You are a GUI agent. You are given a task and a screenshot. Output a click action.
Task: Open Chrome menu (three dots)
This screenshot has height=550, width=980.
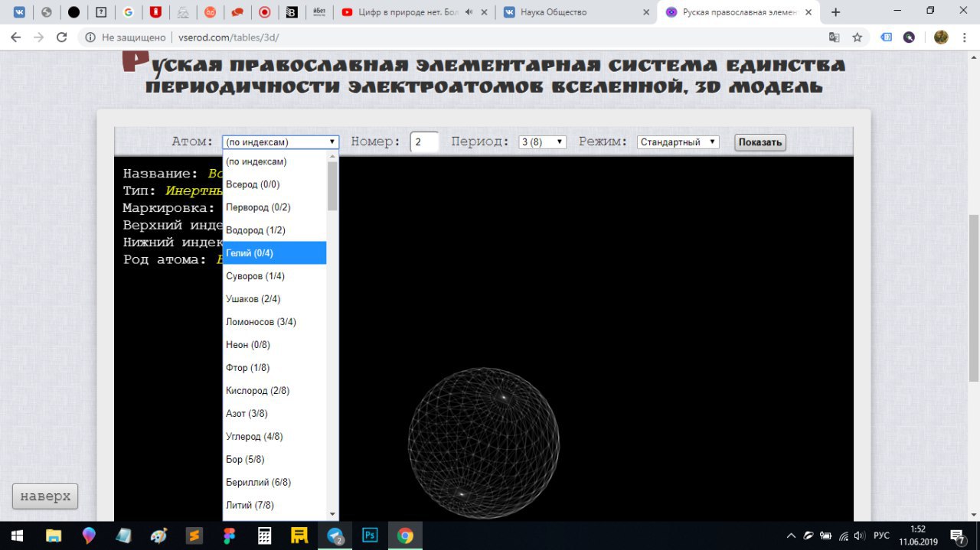(x=965, y=37)
